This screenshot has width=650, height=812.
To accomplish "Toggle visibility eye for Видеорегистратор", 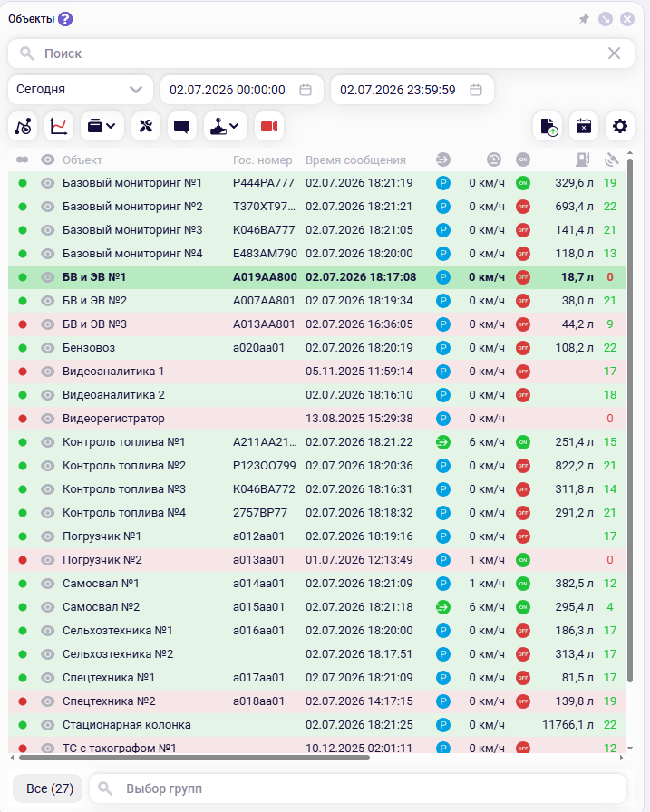I will 48,419.
